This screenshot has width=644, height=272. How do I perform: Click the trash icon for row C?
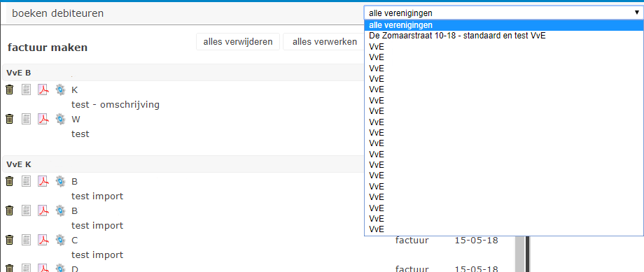[10, 240]
